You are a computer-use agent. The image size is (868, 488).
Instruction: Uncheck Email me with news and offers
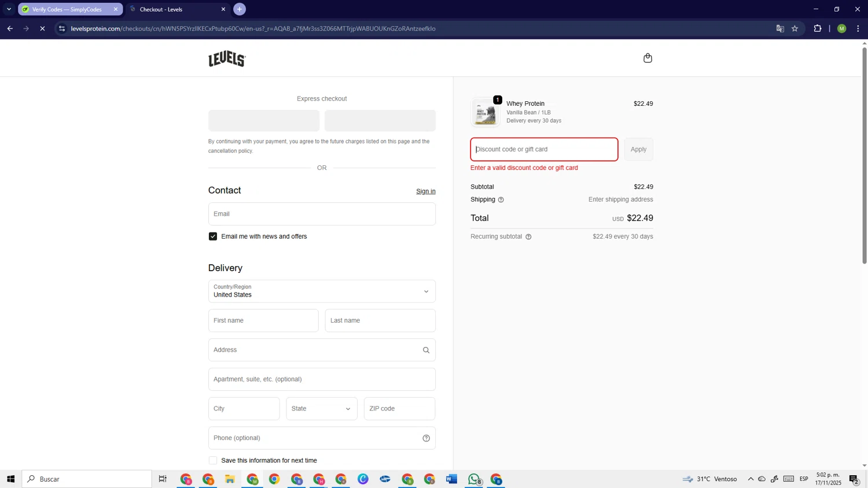point(213,236)
